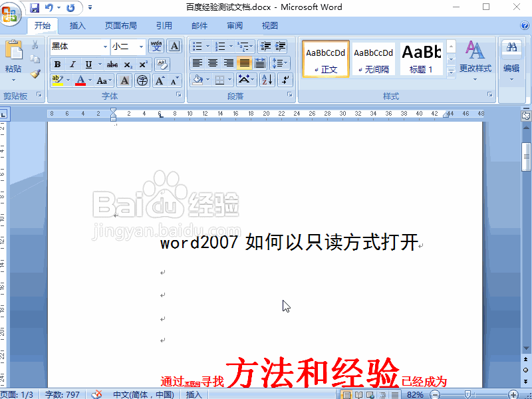Toggle italic formatting
The image size is (532, 399).
tap(72, 64)
